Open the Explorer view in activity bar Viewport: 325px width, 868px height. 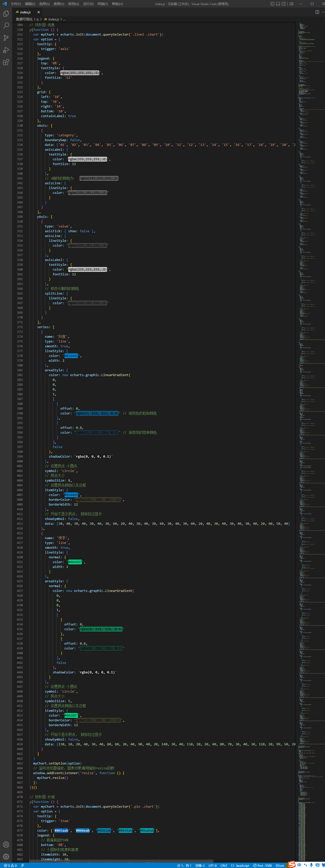click(x=6, y=13)
